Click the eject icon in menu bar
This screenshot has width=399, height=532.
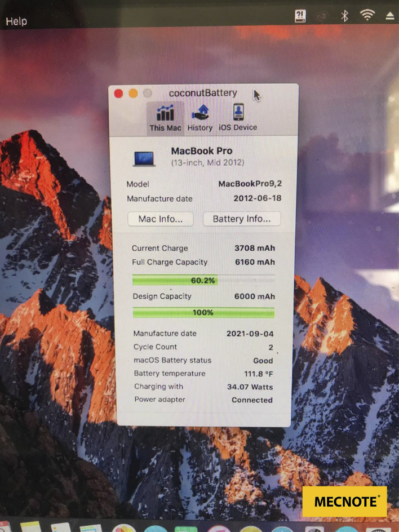[x=390, y=16]
